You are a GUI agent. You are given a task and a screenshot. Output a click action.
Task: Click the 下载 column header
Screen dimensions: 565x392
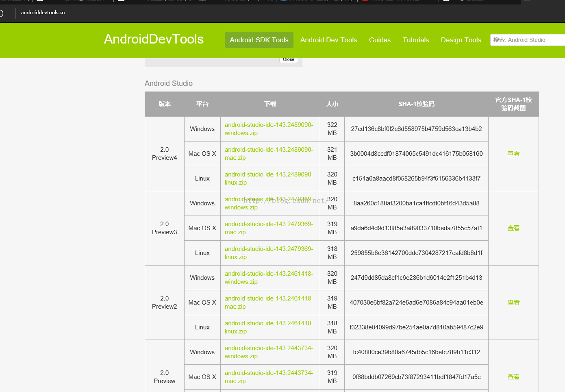pos(270,104)
